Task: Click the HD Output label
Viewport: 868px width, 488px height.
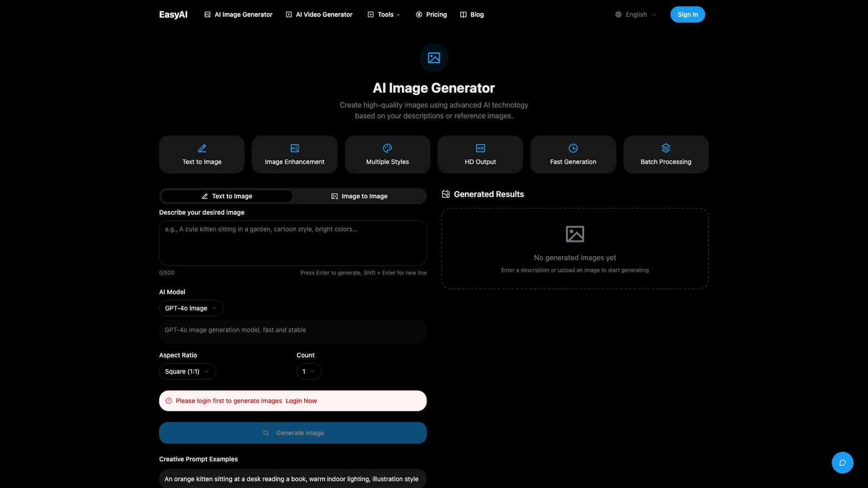Action: point(480,162)
